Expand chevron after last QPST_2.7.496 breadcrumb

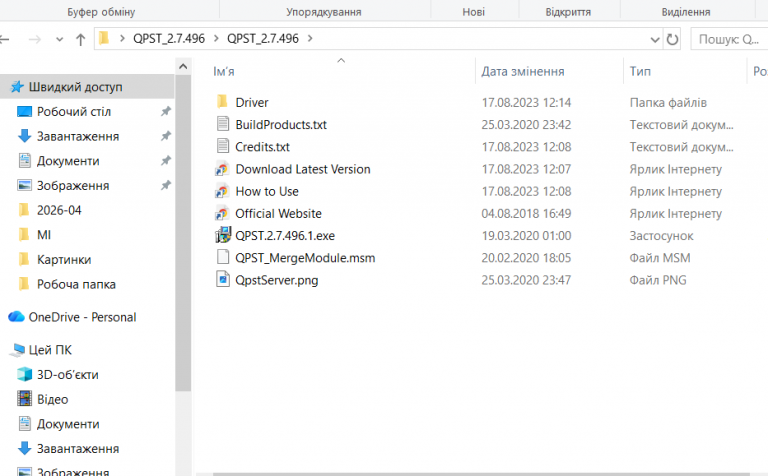(x=310, y=38)
